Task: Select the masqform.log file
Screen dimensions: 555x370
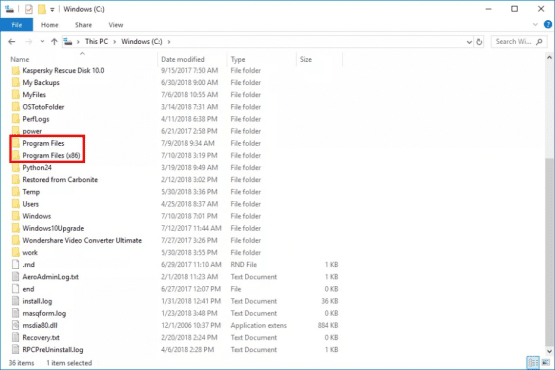Action: [x=44, y=313]
